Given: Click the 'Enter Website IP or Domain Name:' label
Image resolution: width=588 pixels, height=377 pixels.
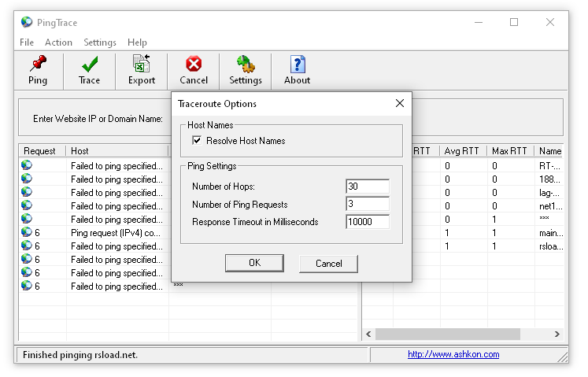Looking at the screenshot, I should pos(98,119).
